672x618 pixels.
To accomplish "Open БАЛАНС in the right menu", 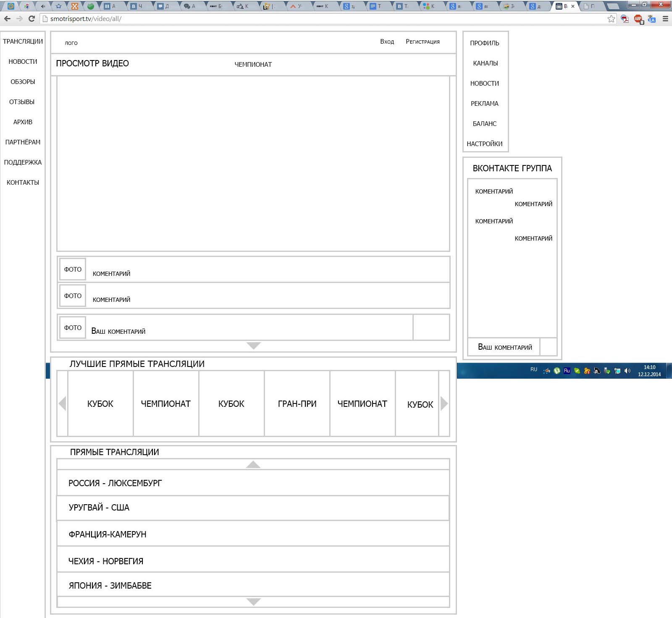I will pyautogui.click(x=485, y=124).
